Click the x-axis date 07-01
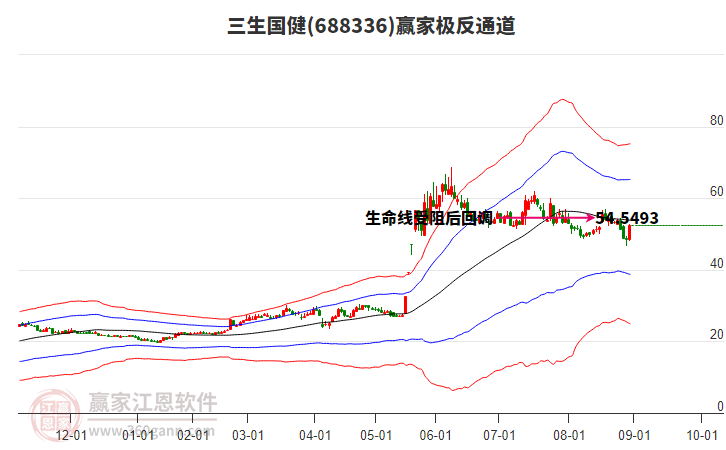The image size is (726, 450). pyautogui.click(x=499, y=436)
